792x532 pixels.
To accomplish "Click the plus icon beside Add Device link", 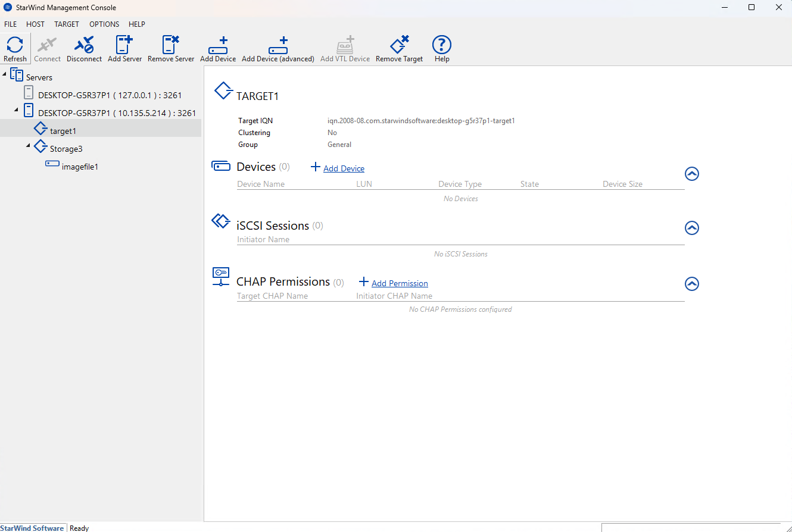I will (316, 167).
